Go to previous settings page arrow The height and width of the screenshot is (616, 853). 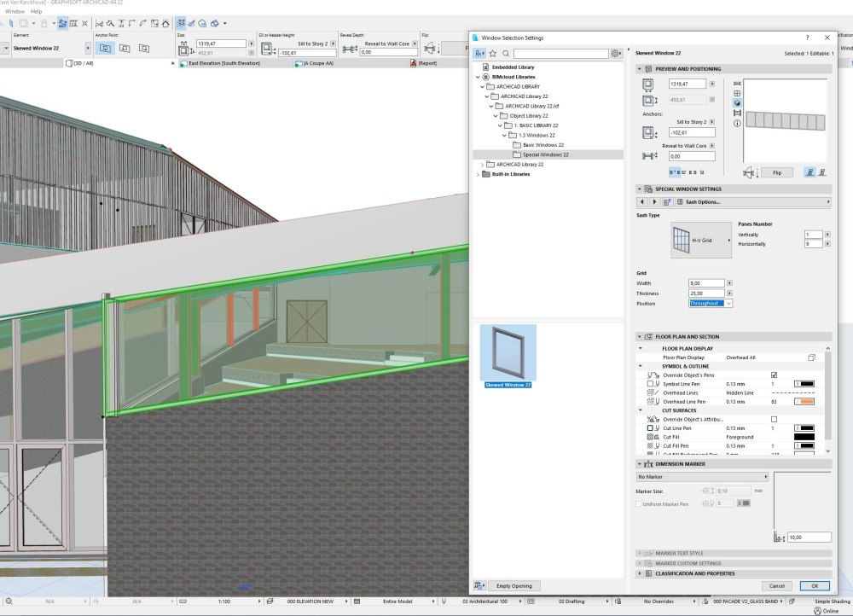[x=643, y=202]
